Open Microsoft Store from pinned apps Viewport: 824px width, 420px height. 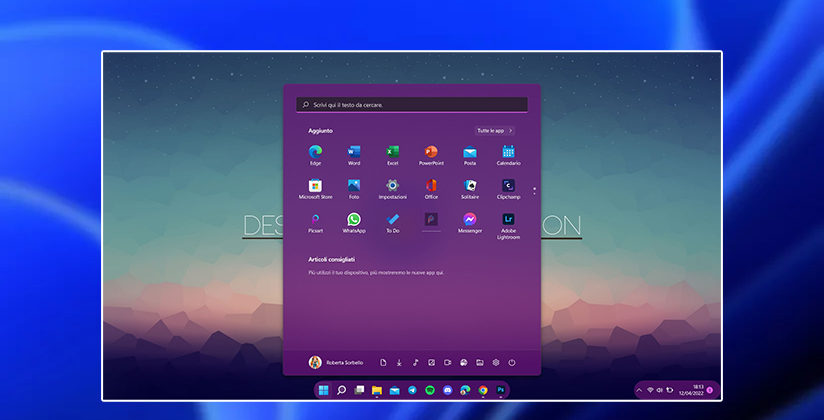pos(315,186)
